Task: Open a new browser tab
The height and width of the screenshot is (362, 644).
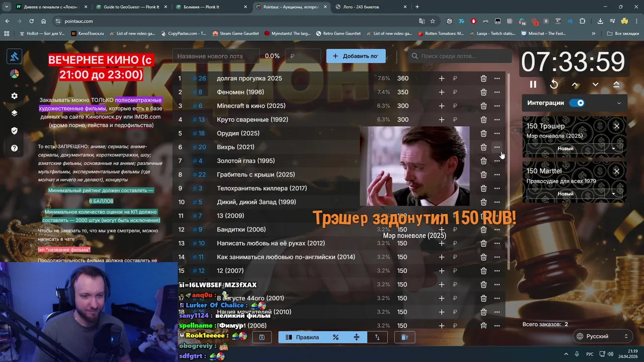Action: point(417,7)
